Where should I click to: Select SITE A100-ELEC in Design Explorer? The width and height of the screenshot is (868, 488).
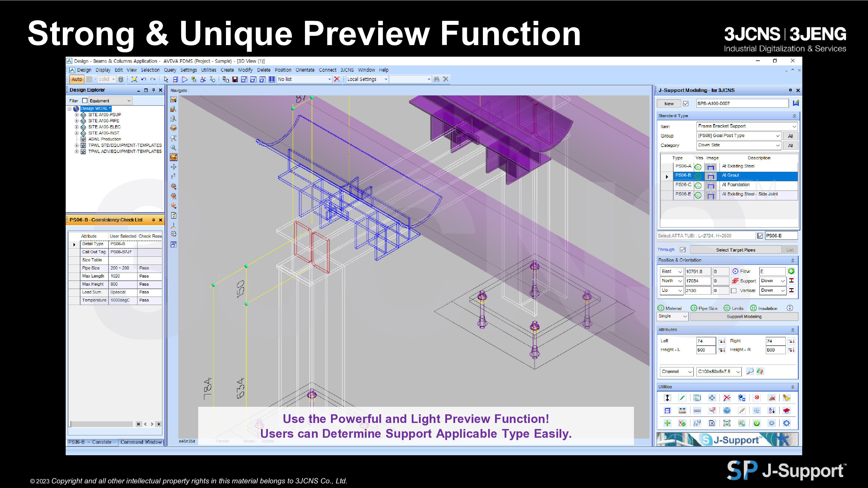104,127
